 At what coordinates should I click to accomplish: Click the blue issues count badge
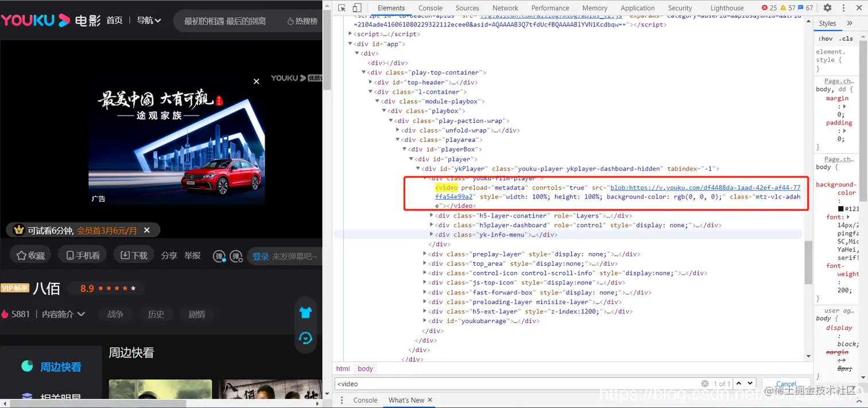pyautogui.click(x=805, y=8)
